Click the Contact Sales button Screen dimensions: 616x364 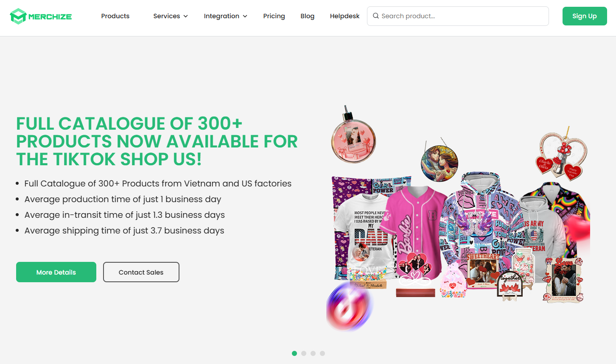click(141, 272)
